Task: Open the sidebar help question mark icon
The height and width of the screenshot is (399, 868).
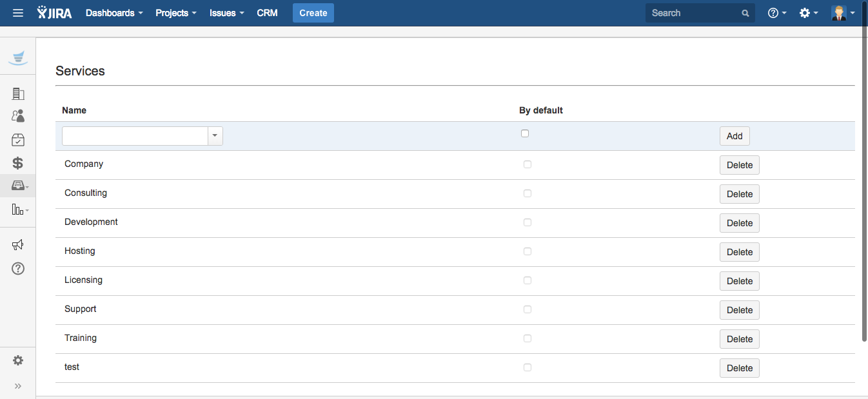Action: (18, 268)
